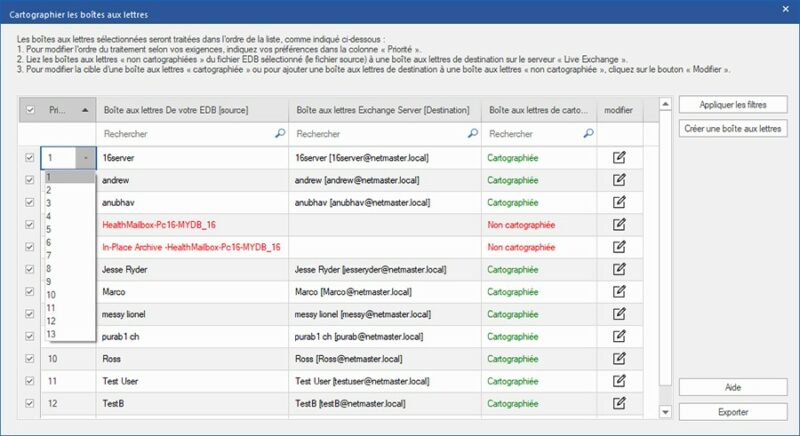Uncheck the anubhav mailbox checkbox

[x=30, y=202]
